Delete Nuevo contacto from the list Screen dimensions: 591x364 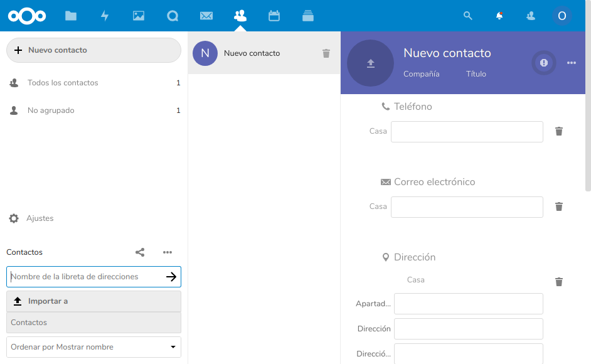326,53
